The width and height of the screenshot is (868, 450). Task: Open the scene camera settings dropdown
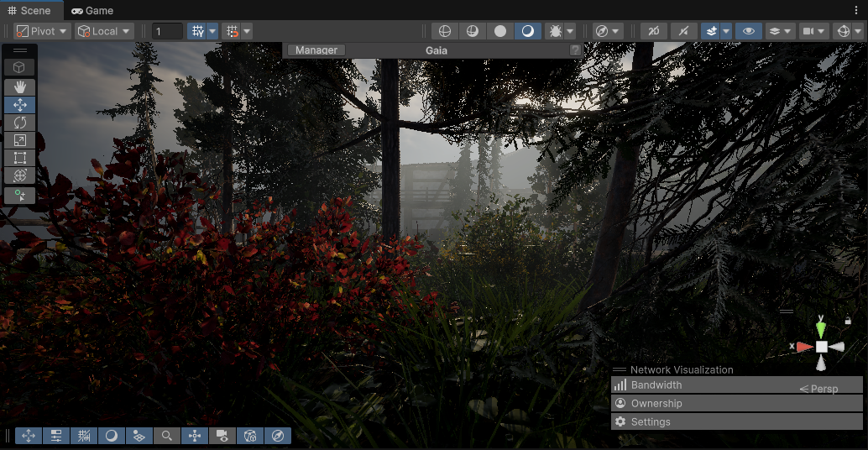click(x=814, y=31)
